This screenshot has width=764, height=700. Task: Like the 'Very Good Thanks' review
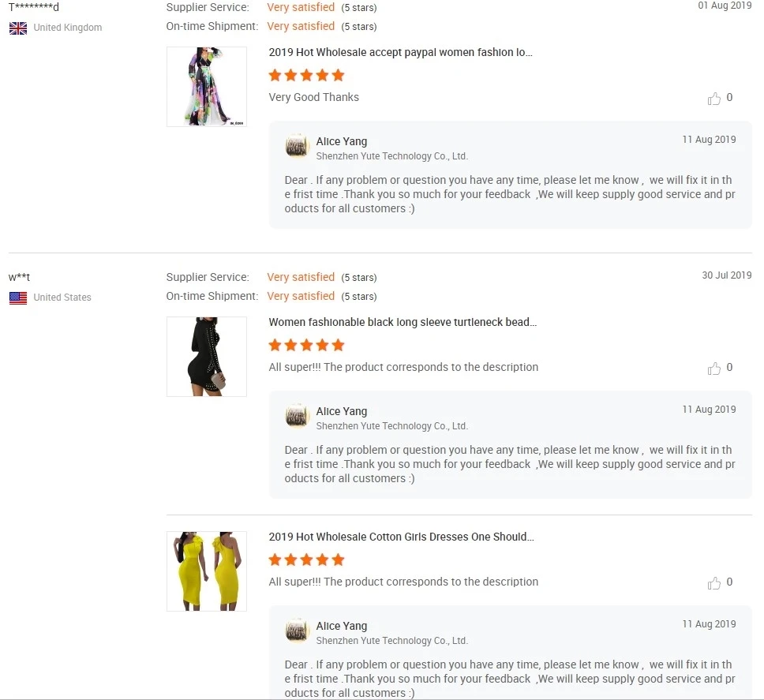click(713, 99)
